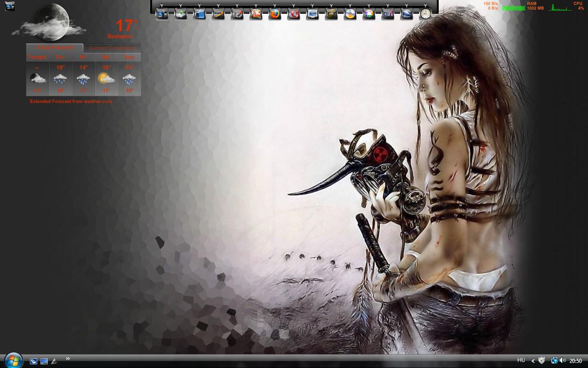Image resolution: width=588 pixels, height=368 pixels.
Task: Open the network connection tray icon
Action: (x=554, y=361)
